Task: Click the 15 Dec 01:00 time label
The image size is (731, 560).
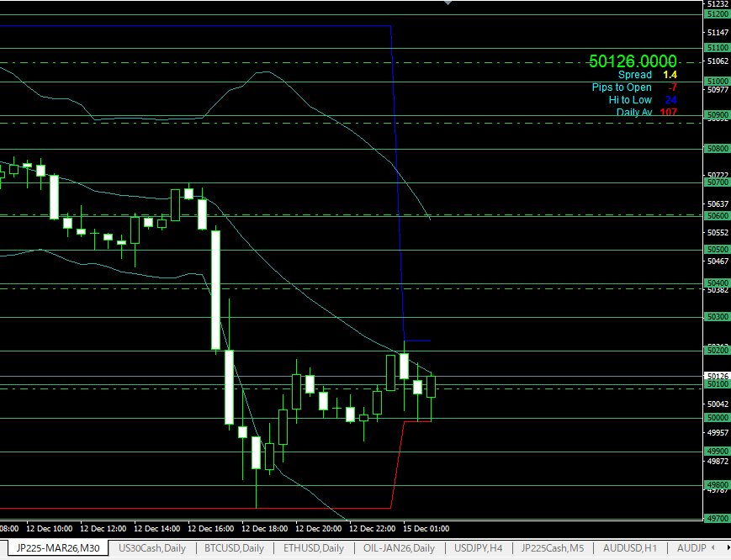Action: [x=428, y=529]
